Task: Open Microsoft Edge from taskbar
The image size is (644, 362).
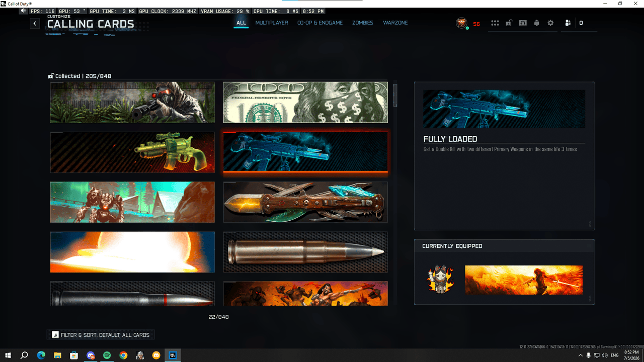Action: (41, 355)
